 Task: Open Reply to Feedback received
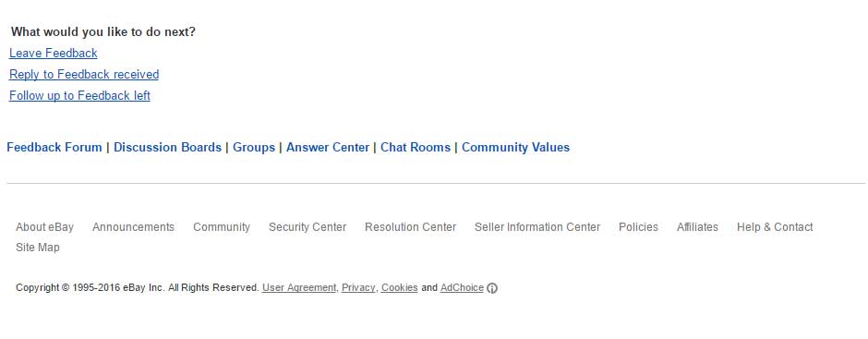coord(84,74)
